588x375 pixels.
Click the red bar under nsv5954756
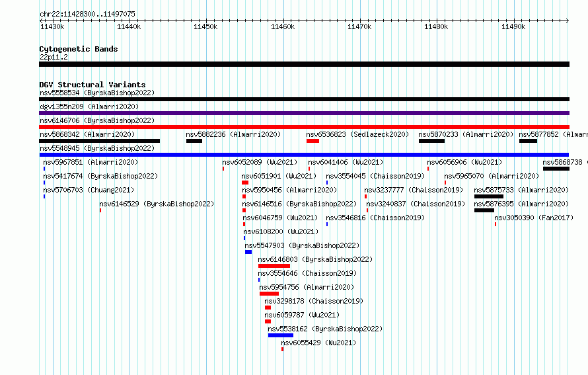tap(270, 294)
